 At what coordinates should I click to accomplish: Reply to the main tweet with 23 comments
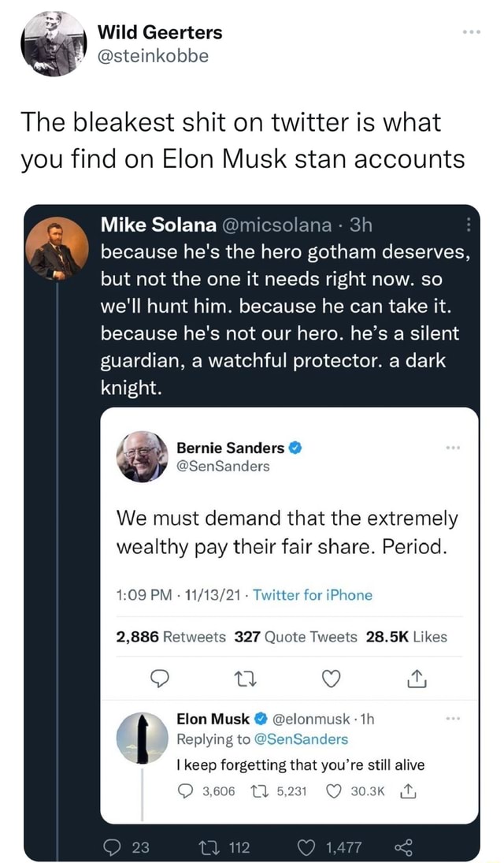click(x=113, y=846)
